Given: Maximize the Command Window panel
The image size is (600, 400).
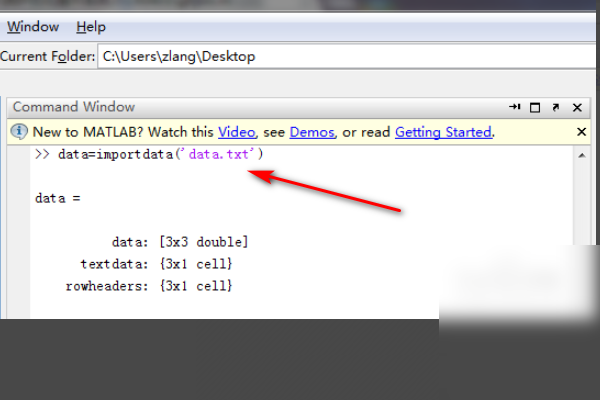Looking at the screenshot, I should click(535, 108).
